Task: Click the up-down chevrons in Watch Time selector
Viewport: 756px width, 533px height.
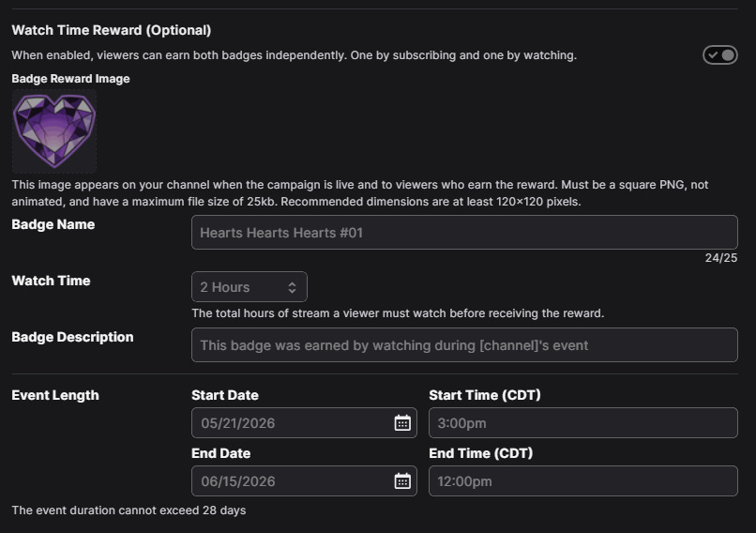Action: (293, 287)
